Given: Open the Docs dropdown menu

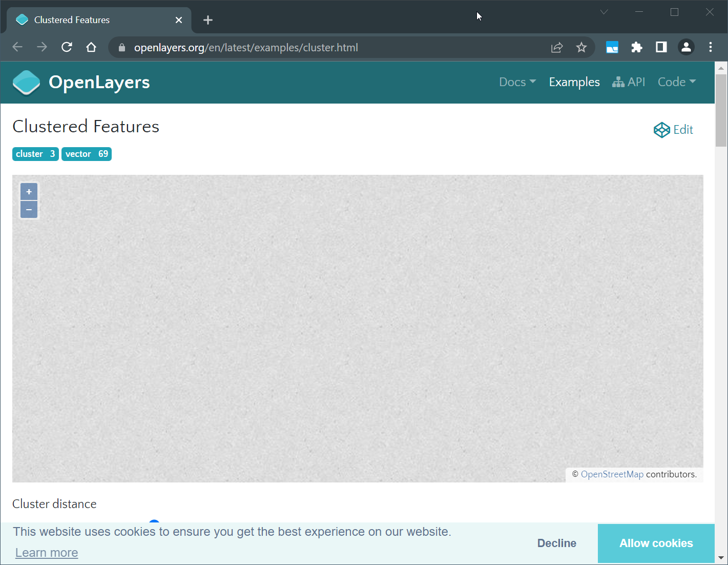Looking at the screenshot, I should tap(517, 82).
